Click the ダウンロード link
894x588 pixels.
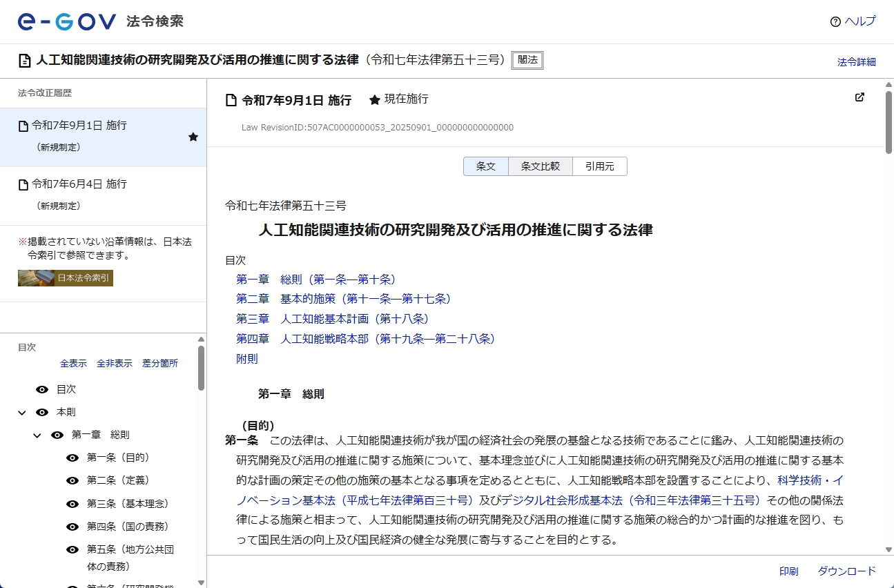coord(846,571)
